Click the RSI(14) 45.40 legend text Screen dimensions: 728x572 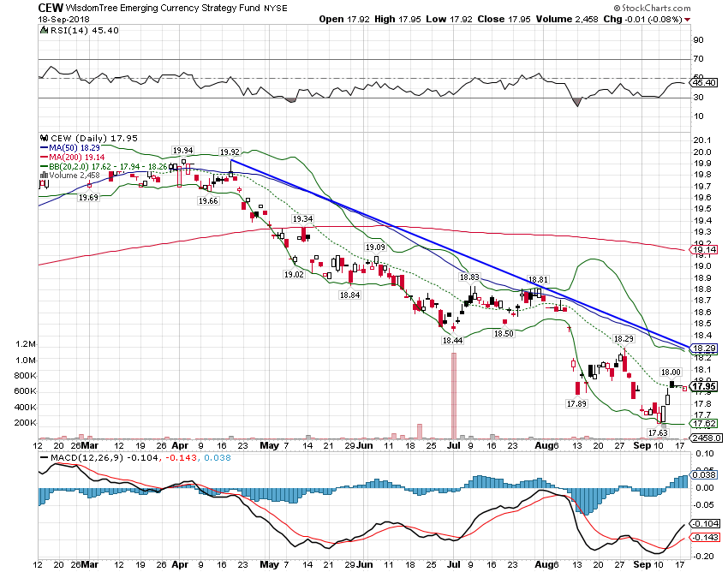(85, 31)
